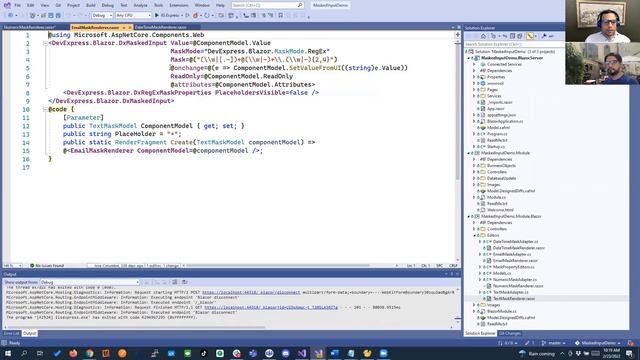This screenshot has height=360, width=640.
Task: Click the wrench Properties icon in Solution Explorer
Action: click(x=544, y=36)
